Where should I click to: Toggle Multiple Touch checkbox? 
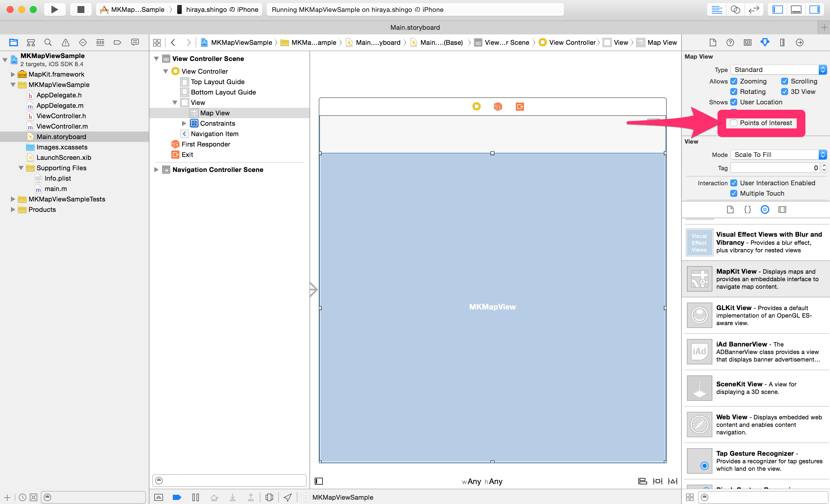(734, 193)
